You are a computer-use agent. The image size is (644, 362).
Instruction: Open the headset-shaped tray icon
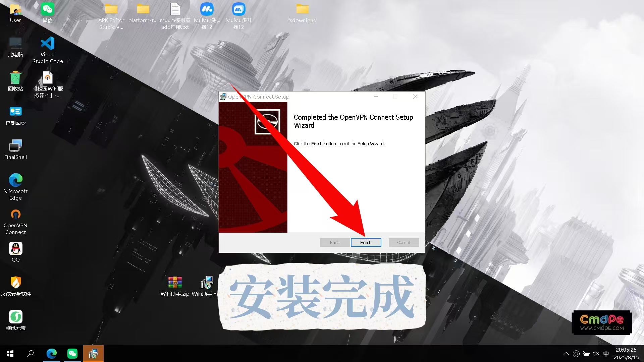click(576, 354)
